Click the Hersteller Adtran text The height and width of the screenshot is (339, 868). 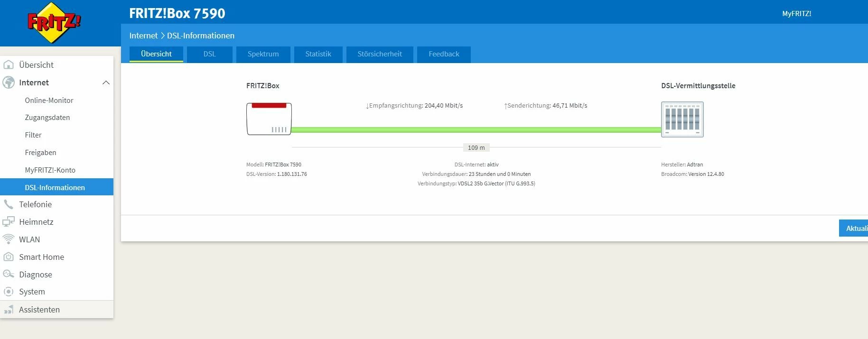682,165
